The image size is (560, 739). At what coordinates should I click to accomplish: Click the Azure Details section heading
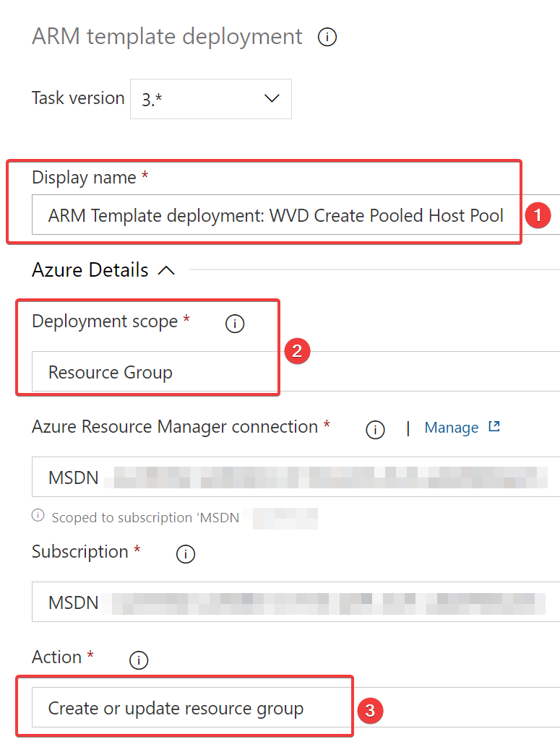pos(90,270)
